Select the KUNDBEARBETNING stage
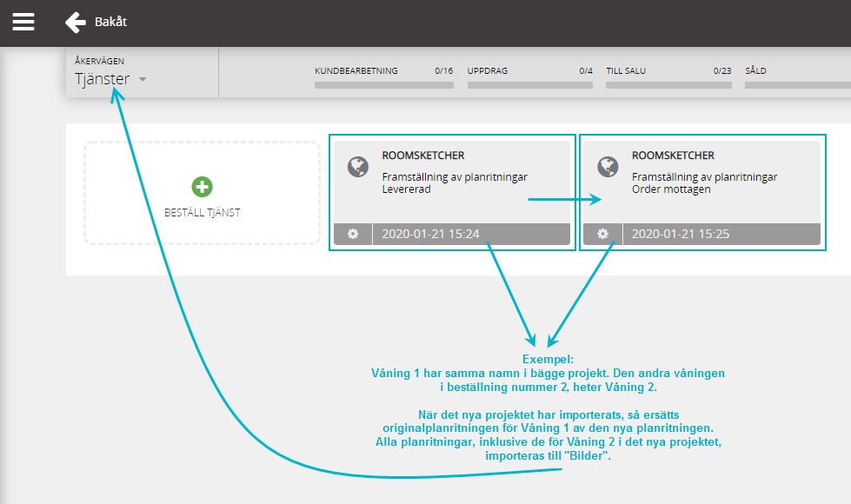 356,71
